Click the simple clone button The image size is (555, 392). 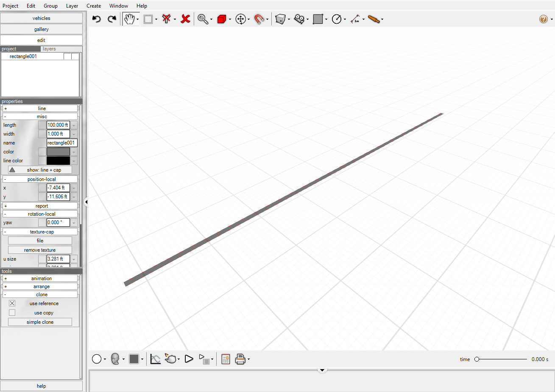pyautogui.click(x=40, y=322)
